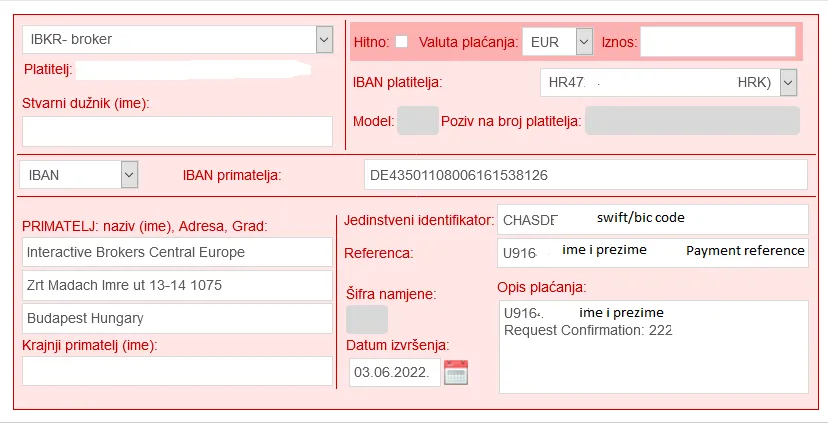Click the Referenca input field
This screenshot has width=828, height=429.
(x=653, y=253)
